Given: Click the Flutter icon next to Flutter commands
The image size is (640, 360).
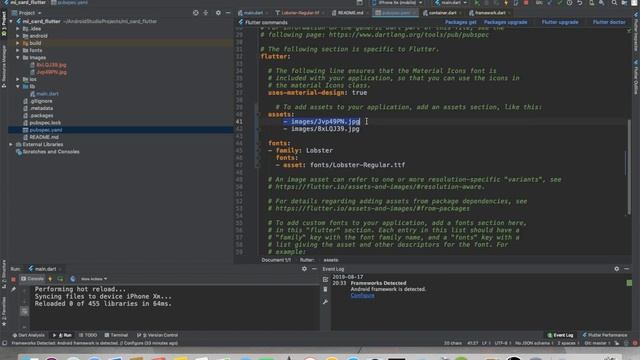Looking at the screenshot, I should point(241,22).
